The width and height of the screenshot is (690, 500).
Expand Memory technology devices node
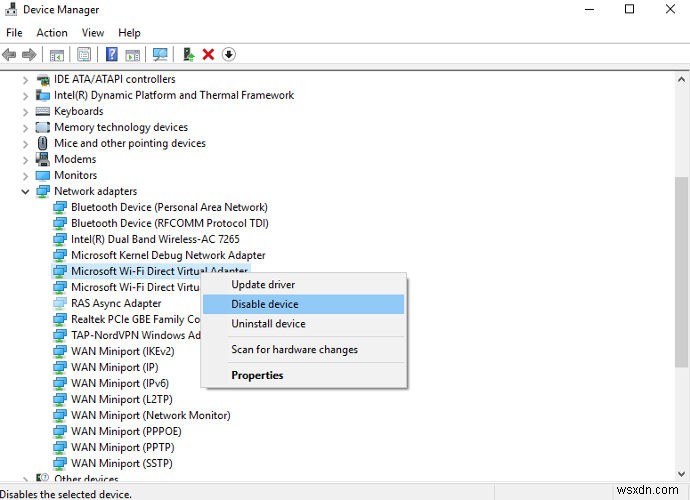[x=25, y=128]
